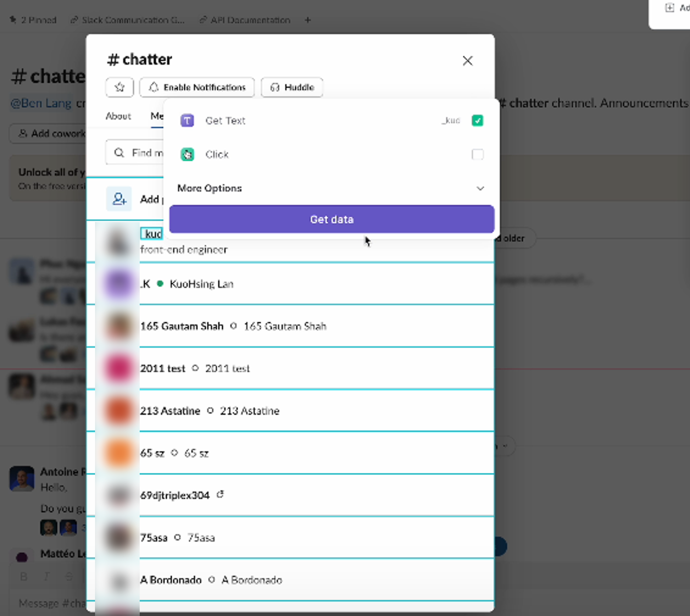Open the 2 Pinned items
The width and height of the screenshot is (690, 616).
coord(33,20)
